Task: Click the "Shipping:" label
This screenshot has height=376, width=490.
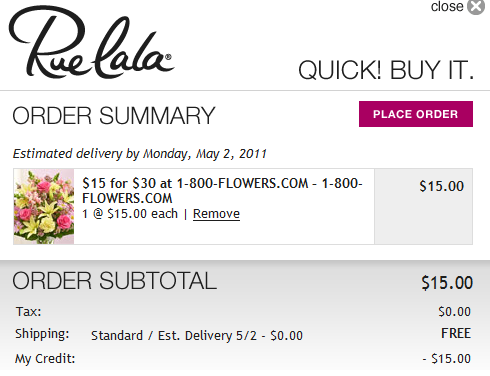Action: (42, 334)
